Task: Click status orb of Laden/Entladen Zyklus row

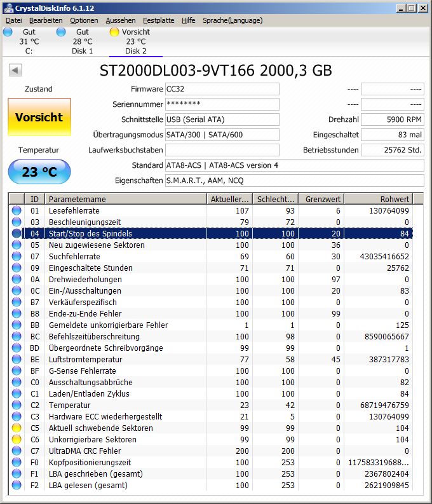Action: pos(17,394)
